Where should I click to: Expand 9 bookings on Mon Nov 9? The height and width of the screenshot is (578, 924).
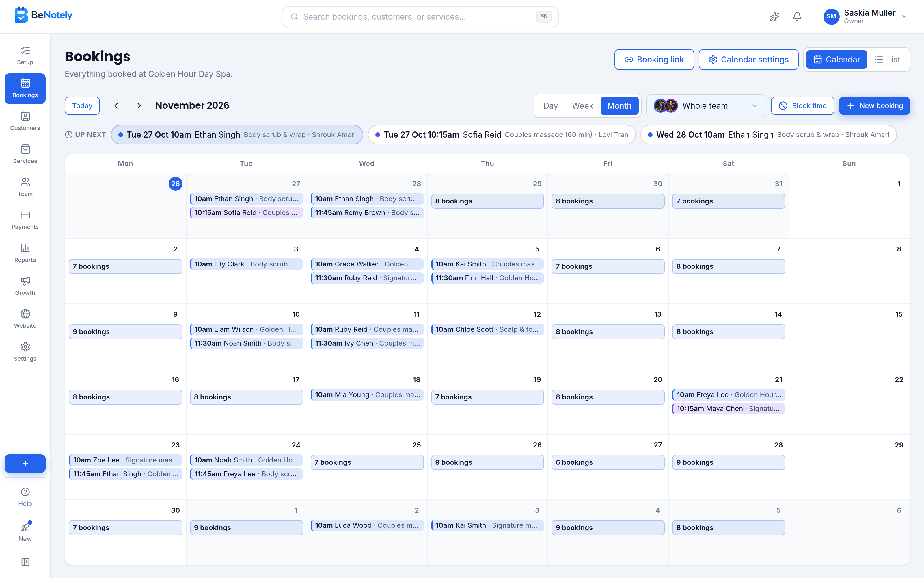click(x=125, y=332)
